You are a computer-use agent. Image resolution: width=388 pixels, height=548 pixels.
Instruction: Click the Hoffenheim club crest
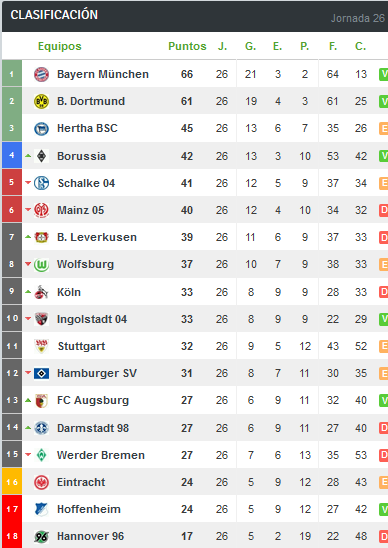[41, 509]
